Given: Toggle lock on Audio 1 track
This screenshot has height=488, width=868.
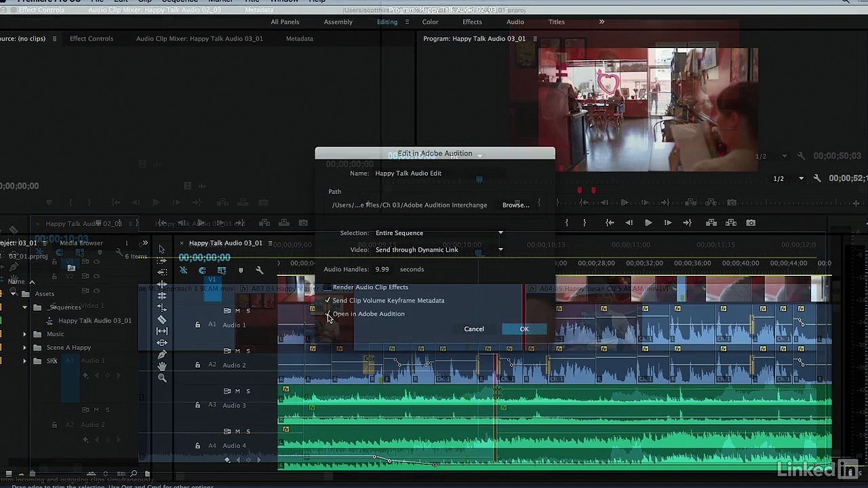Looking at the screenshot, I should [x=197, y=325].
